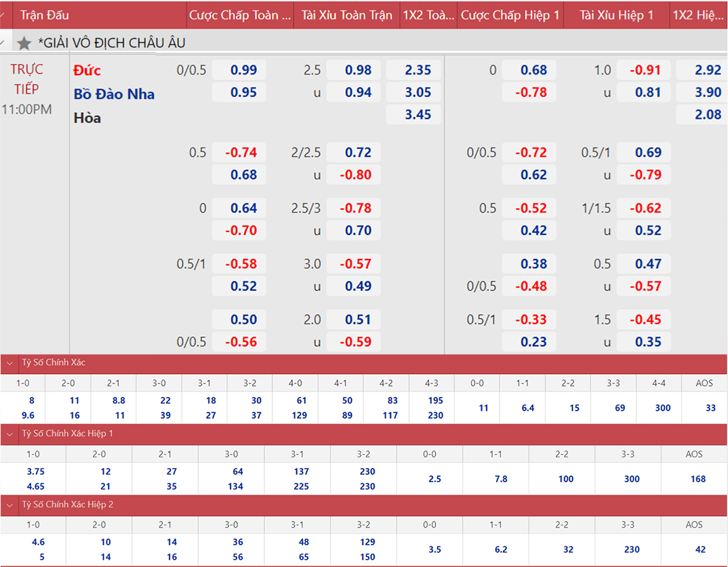The width and height of the screenshot is (728, 567).
Task: Select the Bồ Đào Nha team name
Action: 114,94
